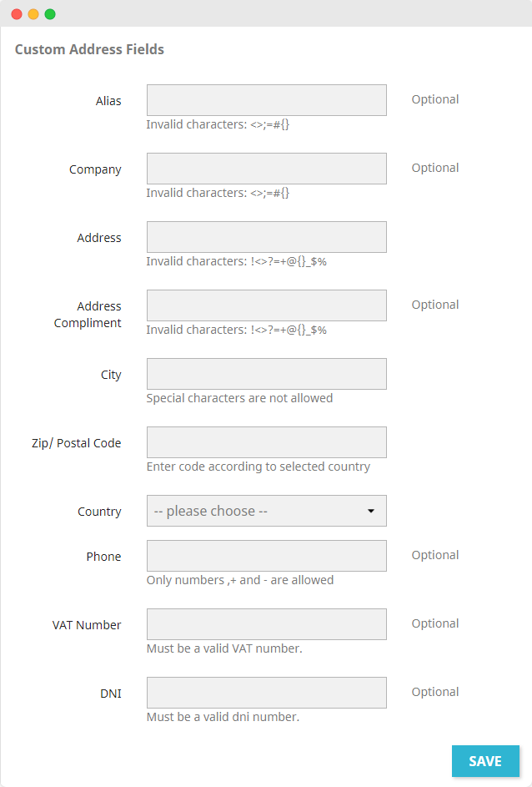Focus the VAT Number field
Image resolution: width=532 pixels, height=787 pixels.
266,624
